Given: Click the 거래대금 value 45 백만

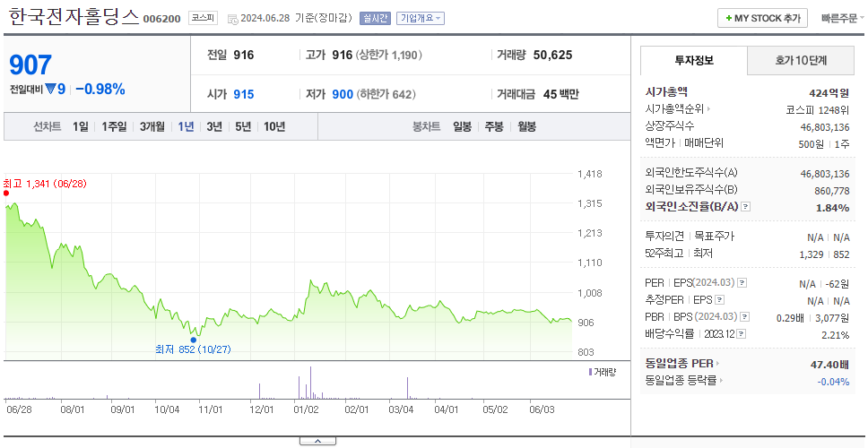Looking at the screenshot, I should click(x=560, y=95).
